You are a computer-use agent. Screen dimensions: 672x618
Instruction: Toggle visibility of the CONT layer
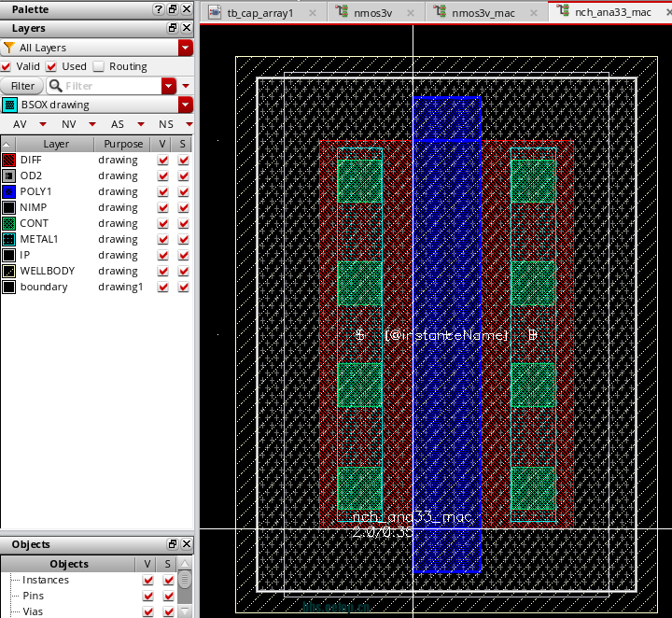pyautogui.click(x=162, y=223)
